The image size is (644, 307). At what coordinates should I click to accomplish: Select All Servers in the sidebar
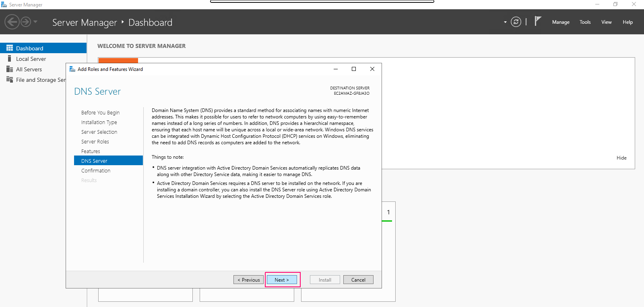(x=29, y=69)
